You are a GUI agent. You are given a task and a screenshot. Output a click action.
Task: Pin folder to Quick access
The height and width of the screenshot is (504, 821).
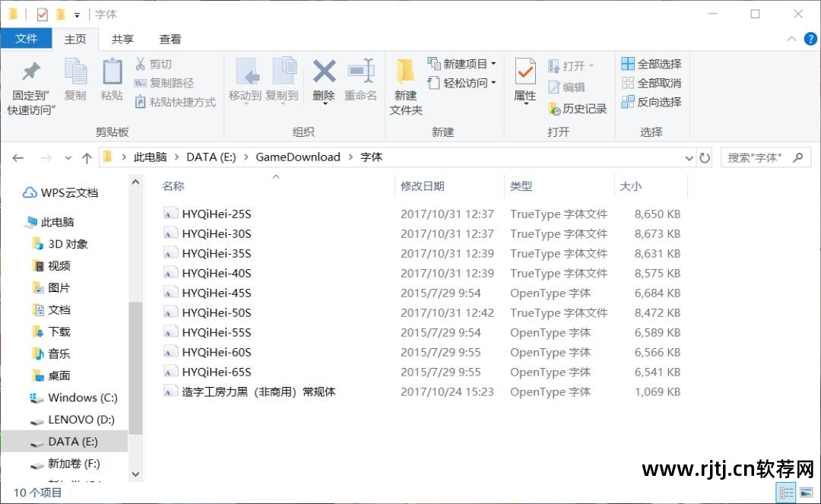pyautogui.click(x=31, y=87)
